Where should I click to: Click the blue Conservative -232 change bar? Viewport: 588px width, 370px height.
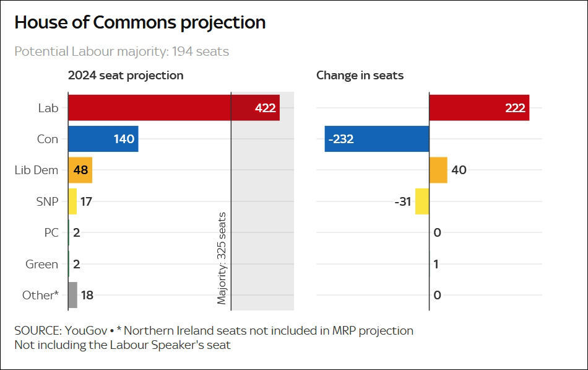point(376,139)
